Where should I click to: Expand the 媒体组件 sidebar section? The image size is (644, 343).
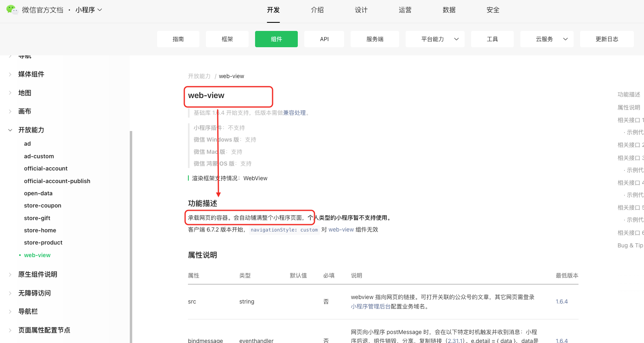10,74
